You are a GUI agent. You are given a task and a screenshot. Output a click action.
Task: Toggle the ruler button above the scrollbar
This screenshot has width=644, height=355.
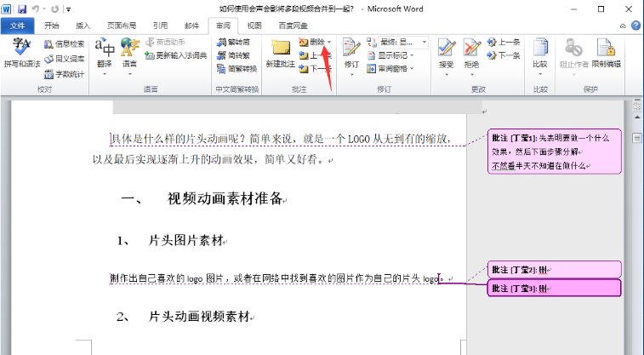pyautogui.click(x=637, y=106)
